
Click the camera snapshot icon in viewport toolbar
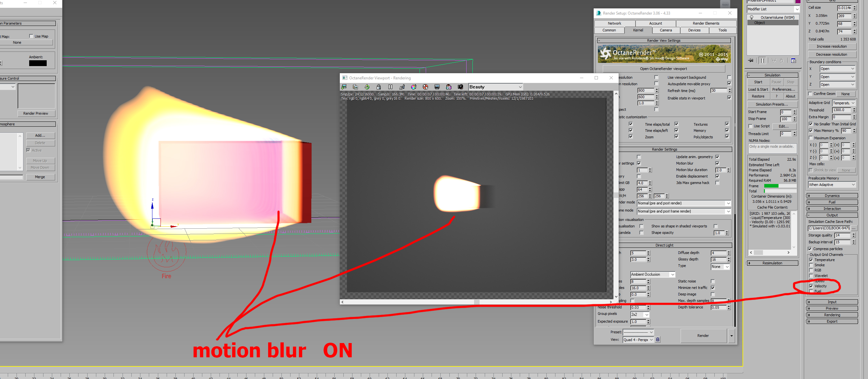click(x=460, y=87)
